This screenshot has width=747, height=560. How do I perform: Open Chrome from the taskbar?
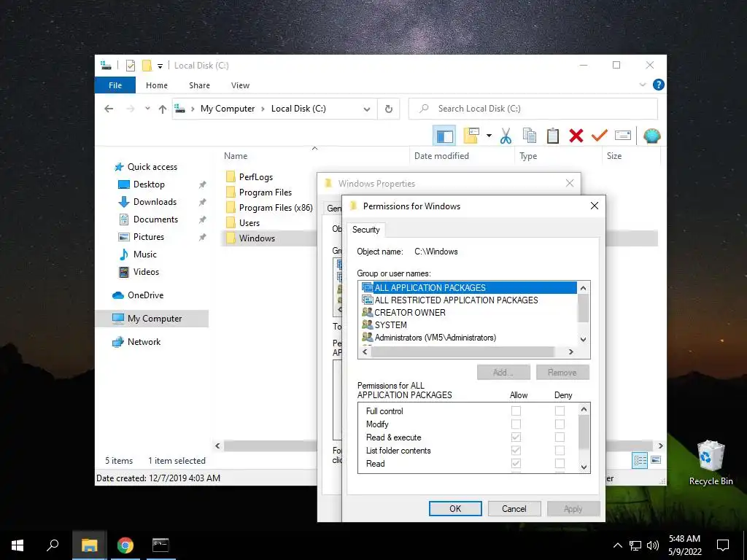tap(125, 545)
